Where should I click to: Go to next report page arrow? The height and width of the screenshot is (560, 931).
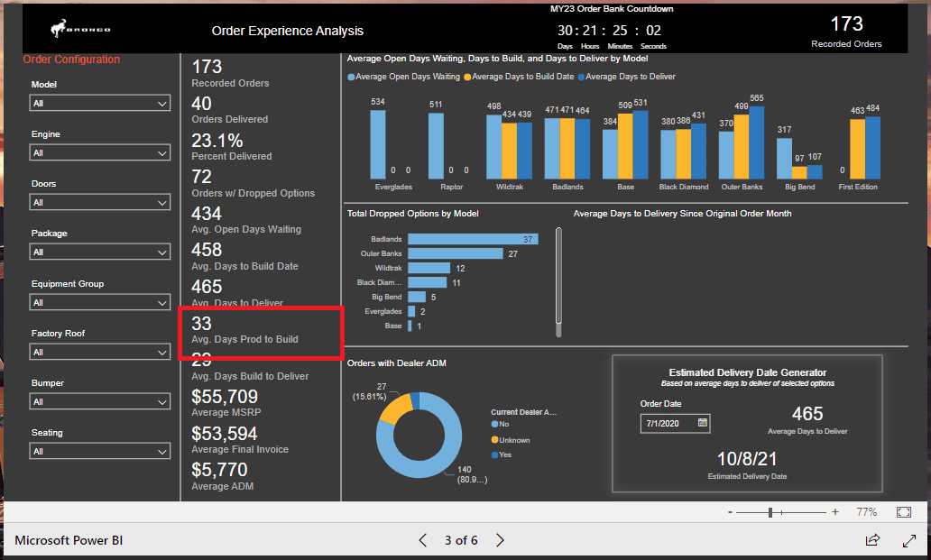(500, 540)
